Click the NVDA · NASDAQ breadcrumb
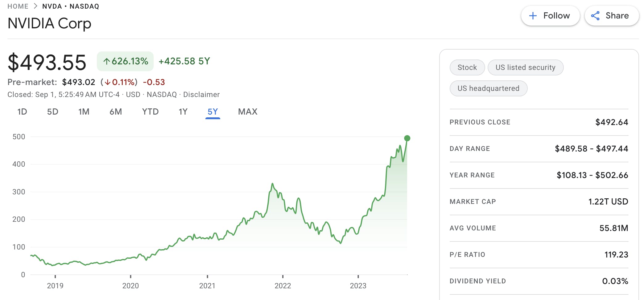Screen dimensions: 644x300 pyautogui.click(x=71, y=6)
